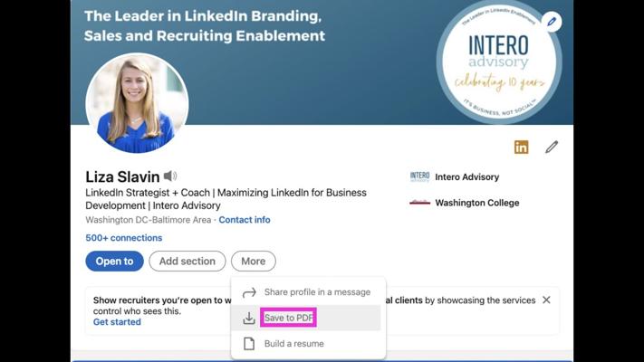Choose "Save to PDF" from the menu

click(289, 319)
